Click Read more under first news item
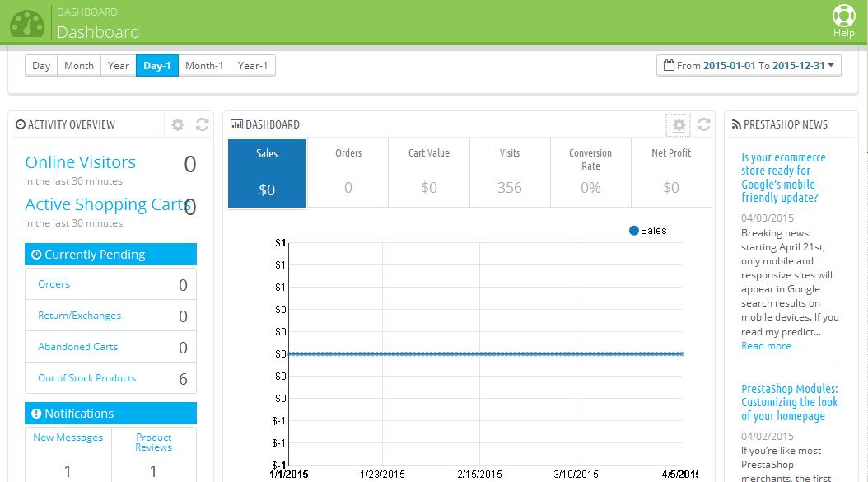Screen dimensions: 868x482 point(766,346)
